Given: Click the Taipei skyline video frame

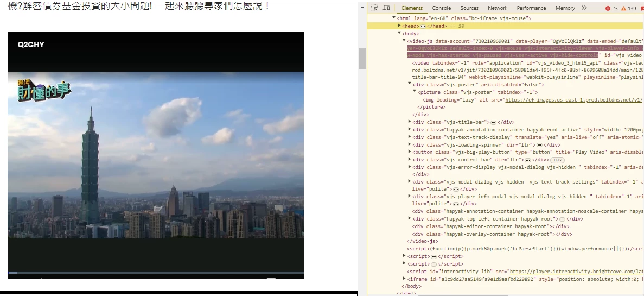Looking at the screenshot, I should 156,155.
